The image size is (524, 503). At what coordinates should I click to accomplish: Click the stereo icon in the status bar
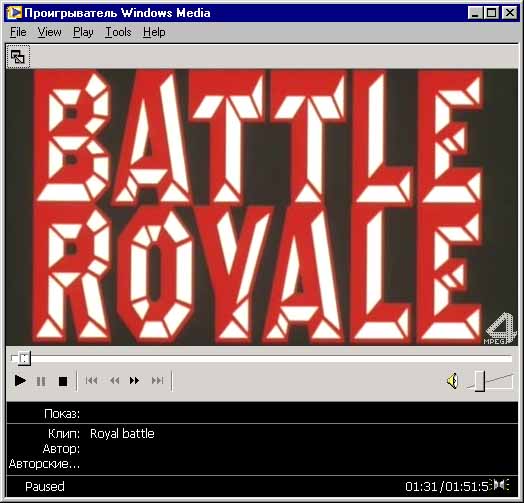click(x=500, y=485)
